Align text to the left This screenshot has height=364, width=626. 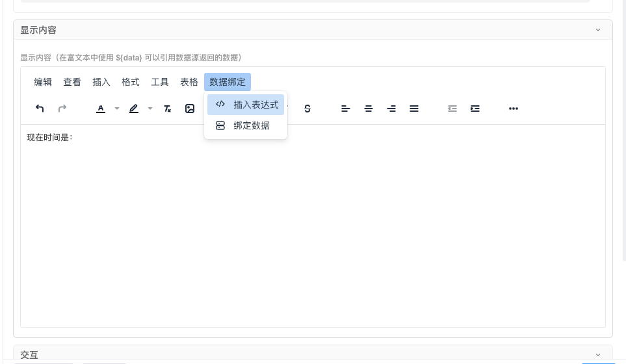[346, 109]
